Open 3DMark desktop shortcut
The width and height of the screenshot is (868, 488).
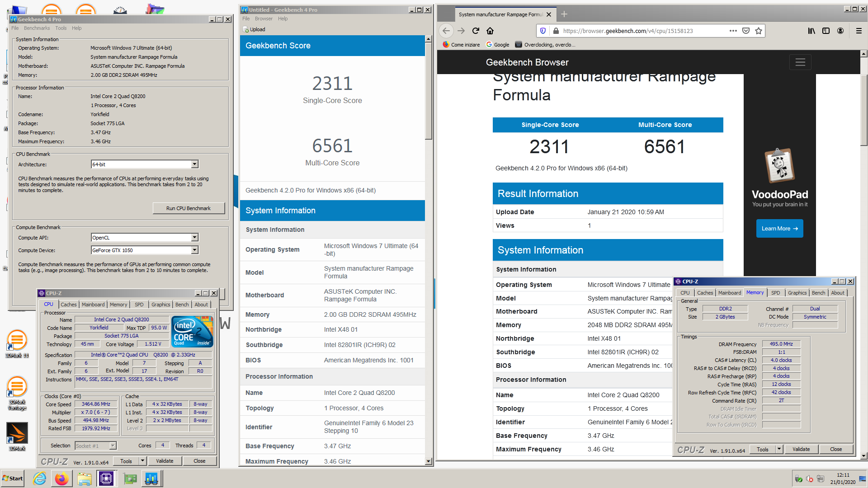click(17, 436)
